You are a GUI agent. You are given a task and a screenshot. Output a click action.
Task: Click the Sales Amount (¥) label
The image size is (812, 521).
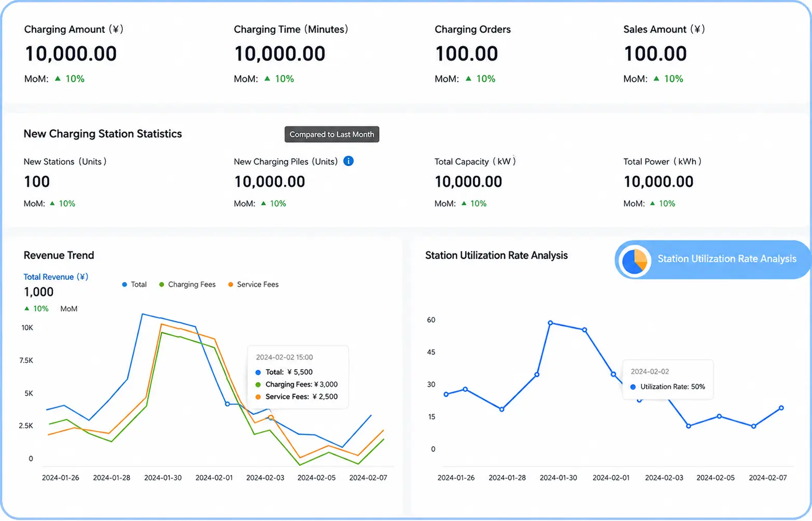664,30
